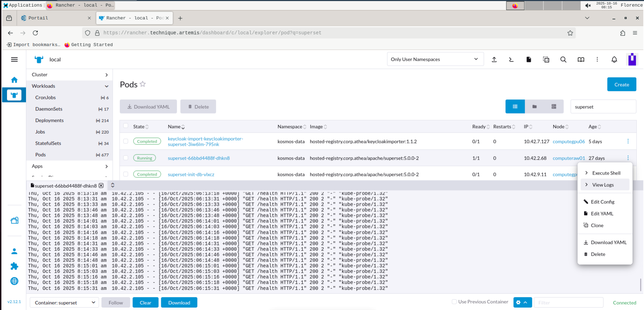The image size is (644, 310).
Task: Choose View Logs from context menu
Action: tap(603, 185)
